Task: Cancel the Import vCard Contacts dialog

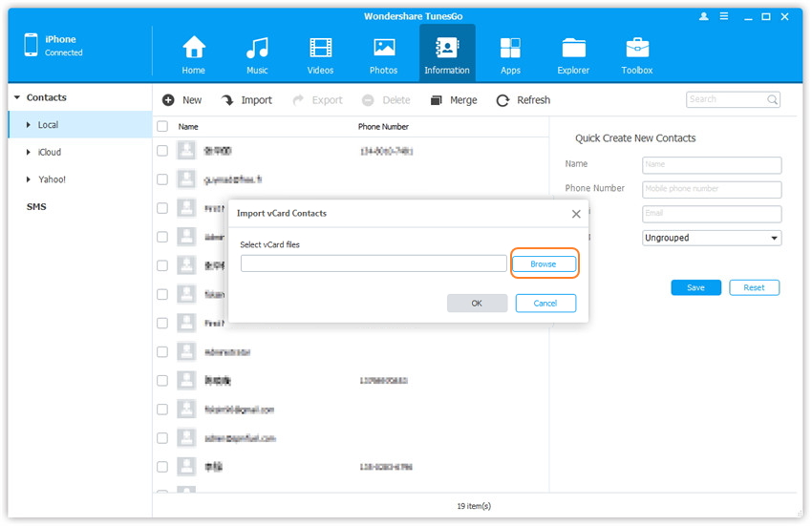Action: coord(545,304)
